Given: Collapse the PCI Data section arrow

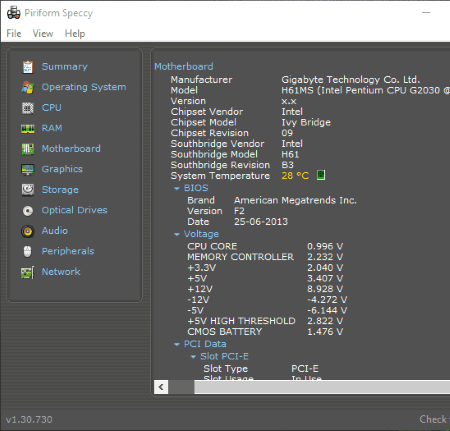Looking at the screenshot, I should coord(177,345).
